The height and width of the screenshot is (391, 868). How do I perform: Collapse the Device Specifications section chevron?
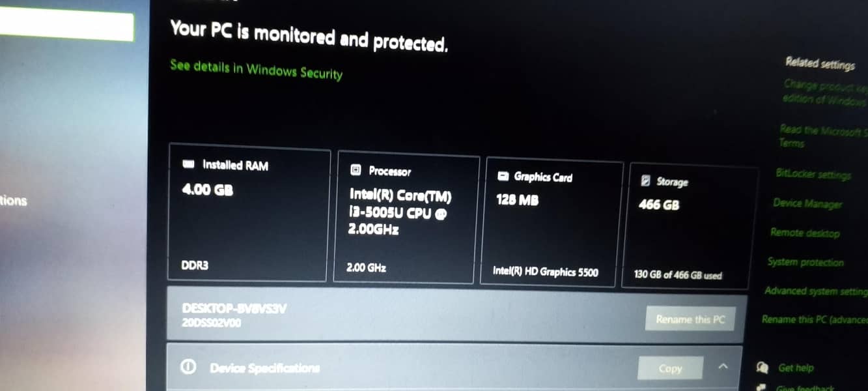[x=723, y=367]
